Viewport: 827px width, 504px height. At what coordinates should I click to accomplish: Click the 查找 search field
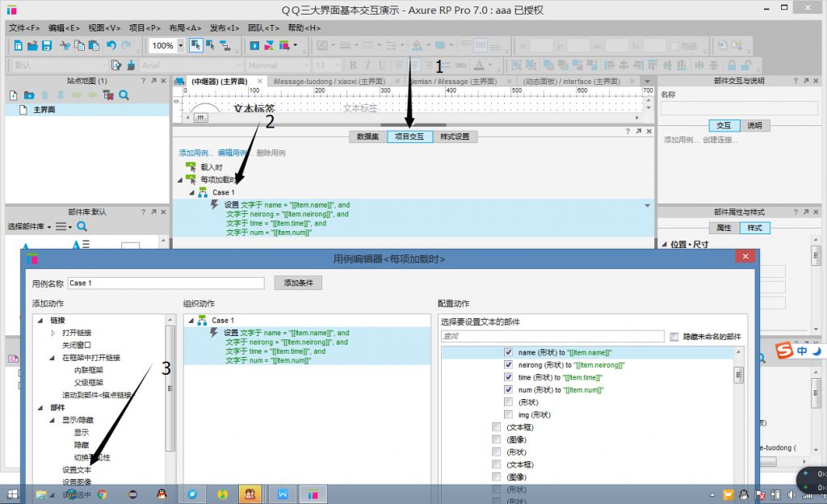pyautogui.click(x=552, y=336)
